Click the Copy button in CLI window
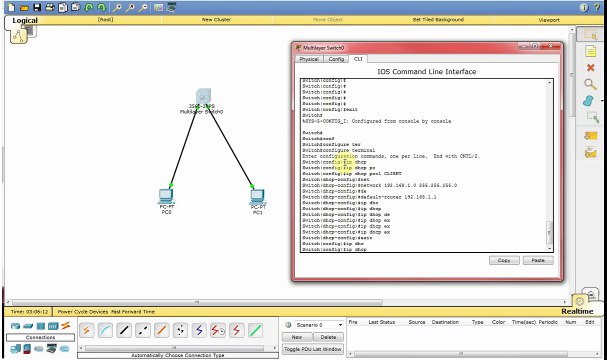Image resolution: width=607 pixels, height=360 pixels. pyautogui.click(x=504, y=260)
